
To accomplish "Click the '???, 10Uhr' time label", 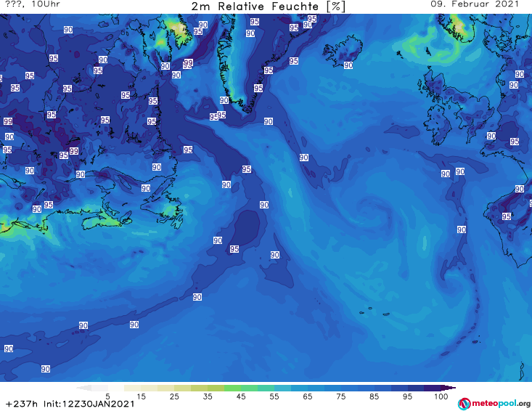I will click(x=33, y=4).
